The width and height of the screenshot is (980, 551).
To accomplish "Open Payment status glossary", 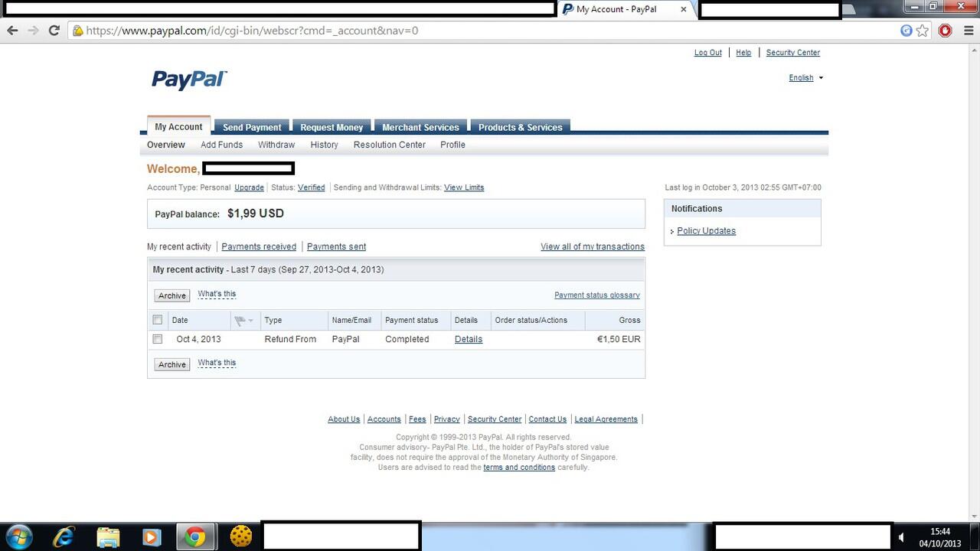I will [x=597, y=295].
